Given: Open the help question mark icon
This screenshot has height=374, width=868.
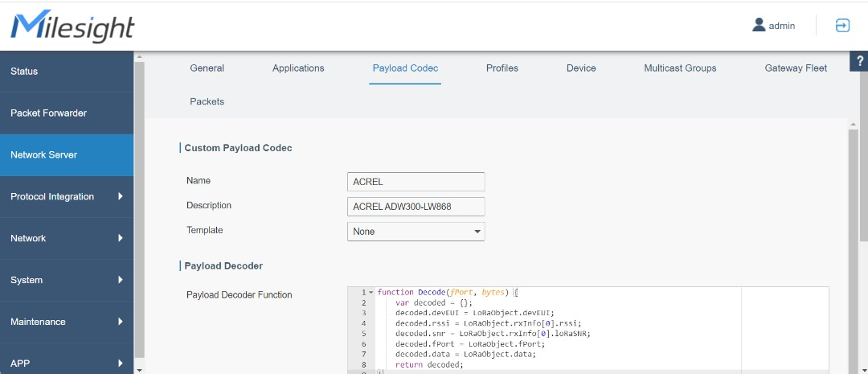Looking at the screenshot, I should 860,61.
